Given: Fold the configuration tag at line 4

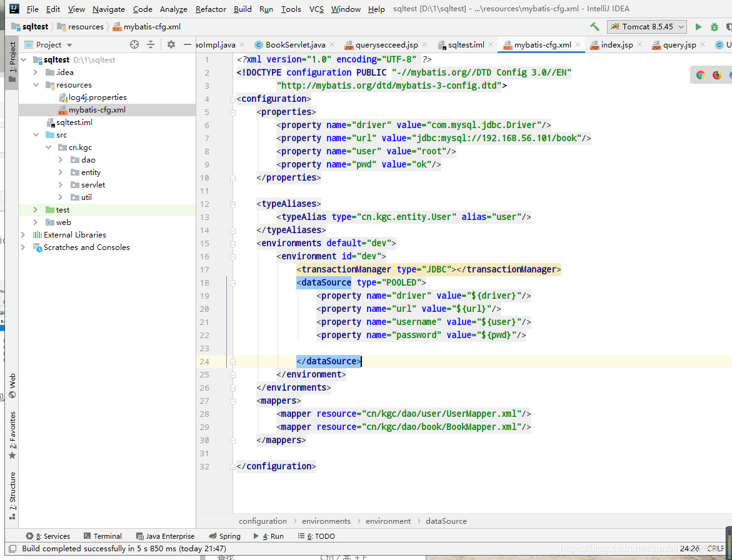Looking at the screenshot, I should click(x=233, y=99).
